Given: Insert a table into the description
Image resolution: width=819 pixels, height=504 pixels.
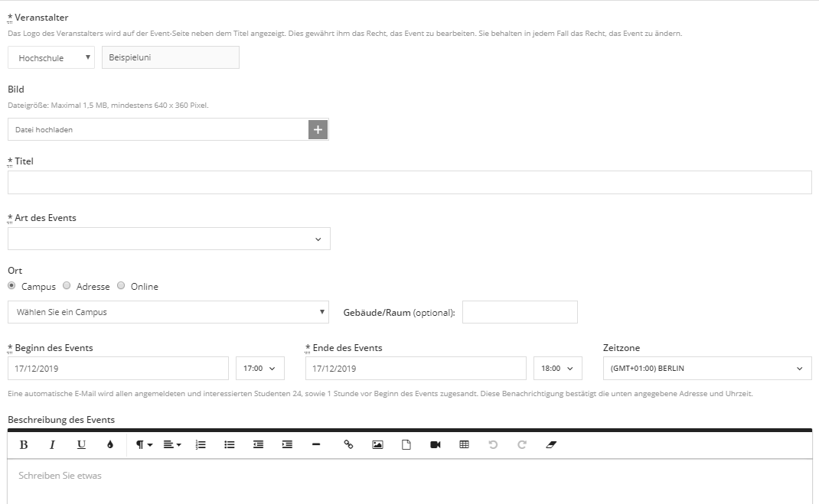Looking at the screenshot, I should click(464, 444).
